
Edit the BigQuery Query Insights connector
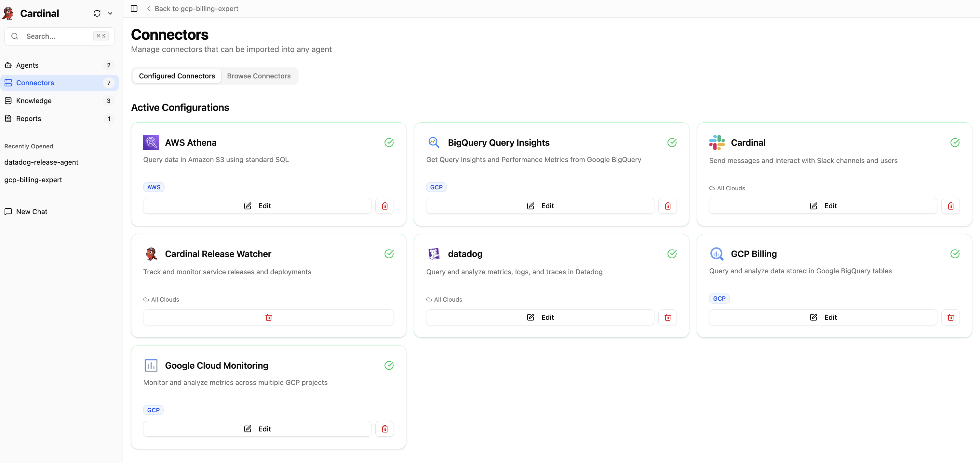pos(540,206)
